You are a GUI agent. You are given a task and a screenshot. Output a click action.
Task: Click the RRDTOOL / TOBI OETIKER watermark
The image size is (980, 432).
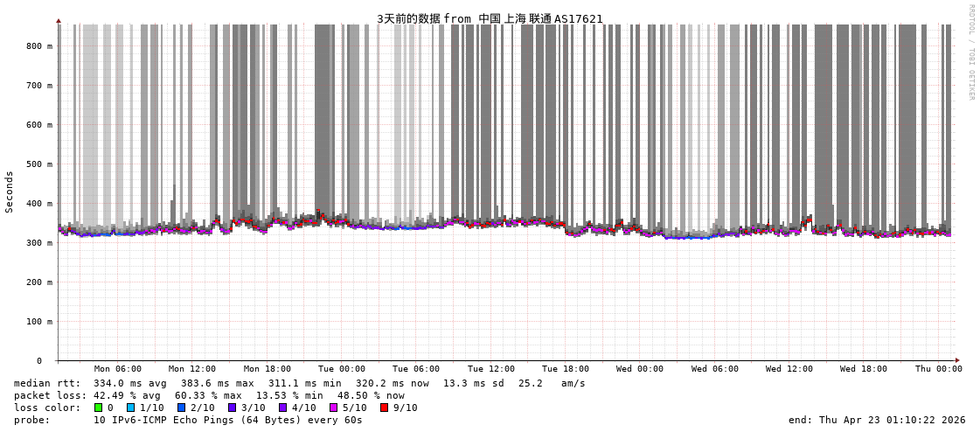pos(970,52)
